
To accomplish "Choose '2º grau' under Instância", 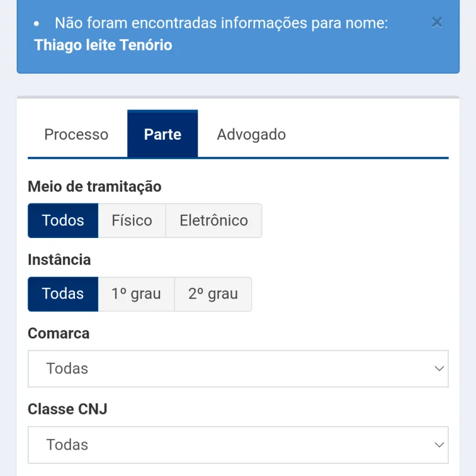I will tap(213, 294).
